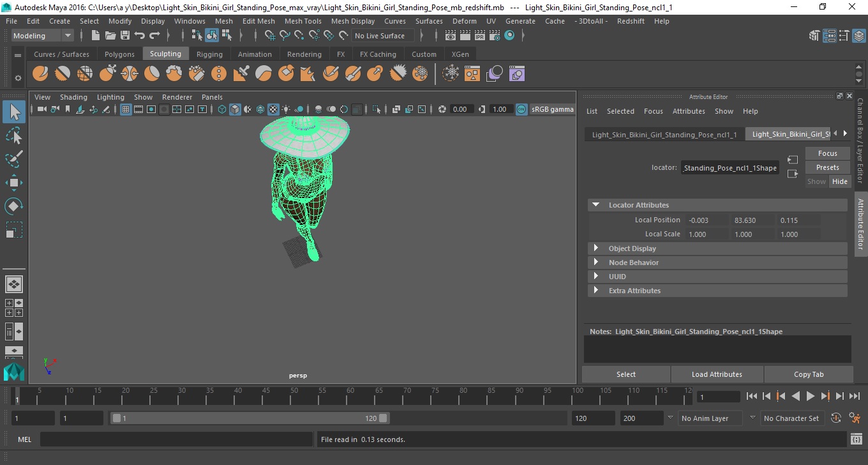
Task: Click the Load Attributes button
Action: pyautogui.click(x=717, y=374)
